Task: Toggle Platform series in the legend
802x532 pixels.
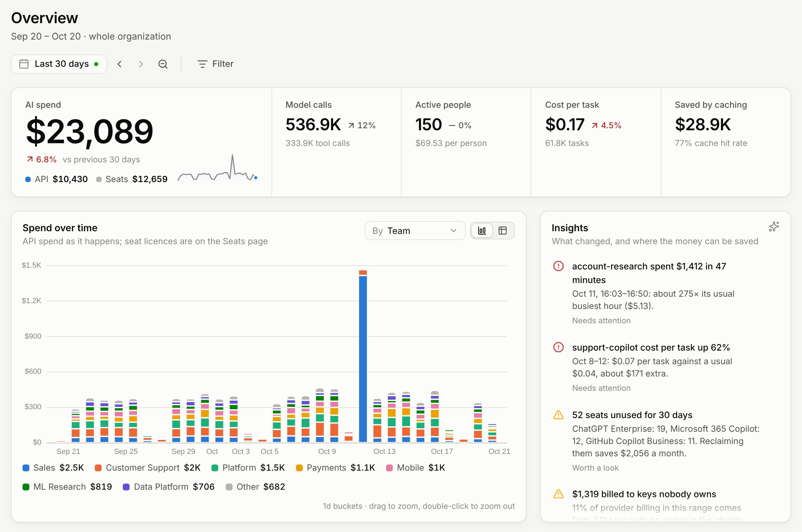Action: coord(248,468)
